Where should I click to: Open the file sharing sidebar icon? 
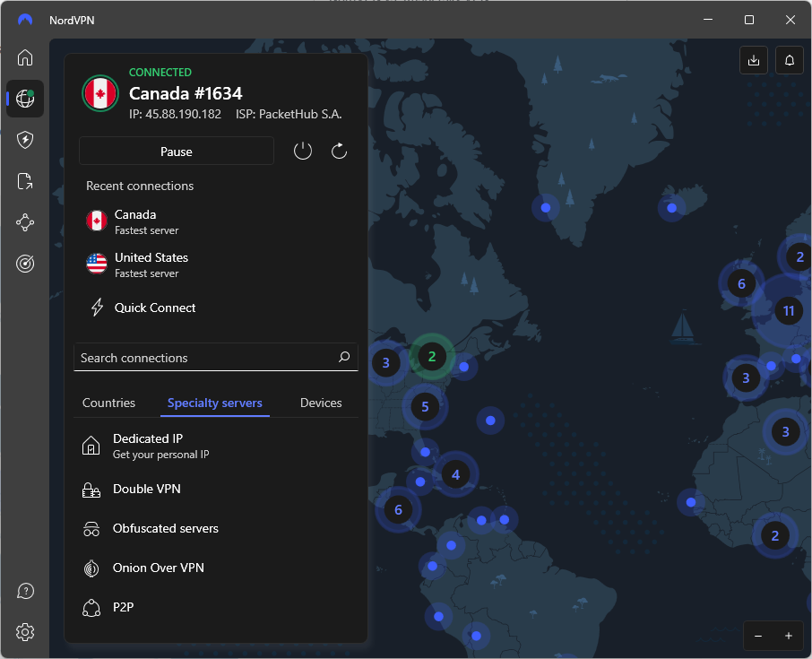pos(25,181)
